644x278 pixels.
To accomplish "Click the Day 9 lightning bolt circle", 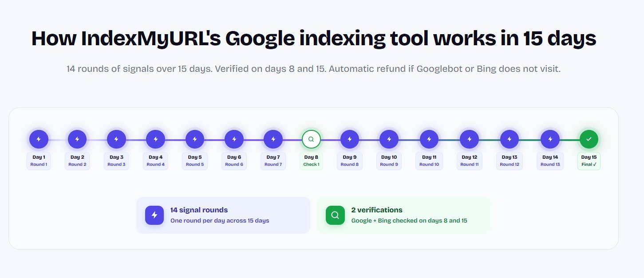I will 350,139.
